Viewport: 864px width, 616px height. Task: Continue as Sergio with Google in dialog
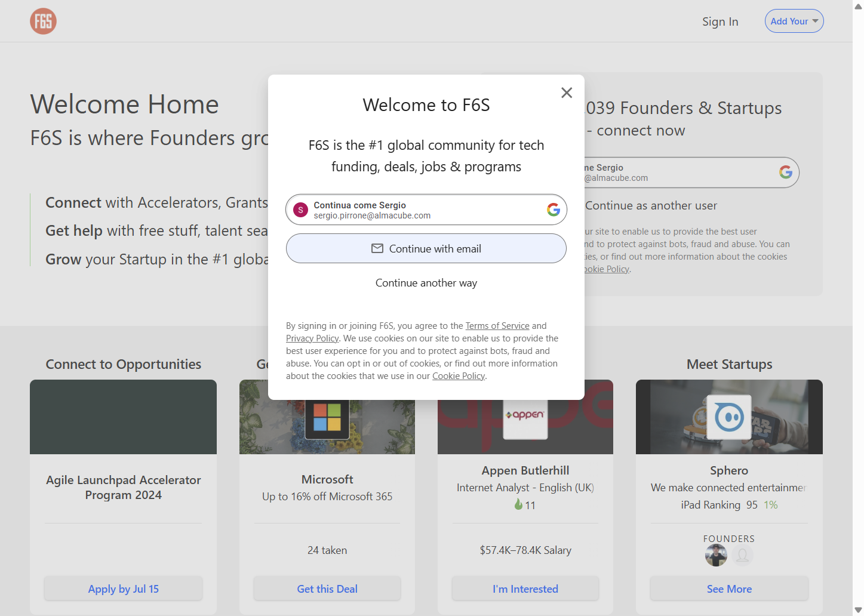pos(426,210)
